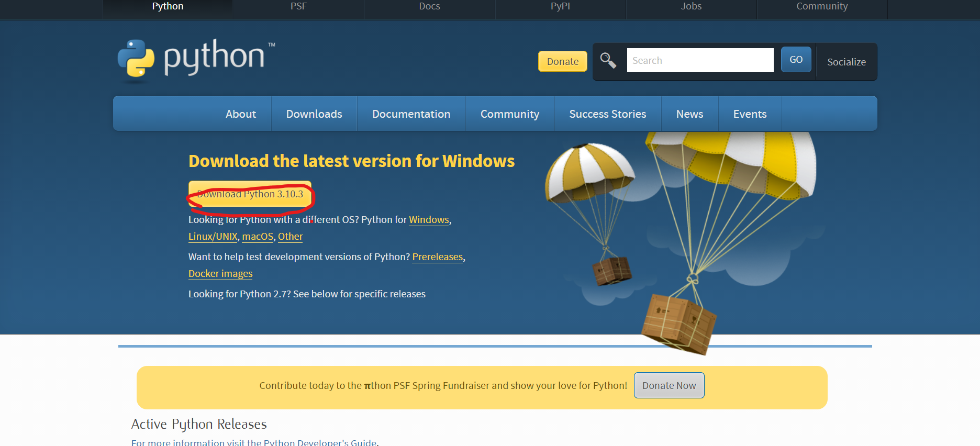This screenshot has height=446, width=980.
Task: Click the PSF Spring Fundraiser banner text
Action: tap(443, 386)
